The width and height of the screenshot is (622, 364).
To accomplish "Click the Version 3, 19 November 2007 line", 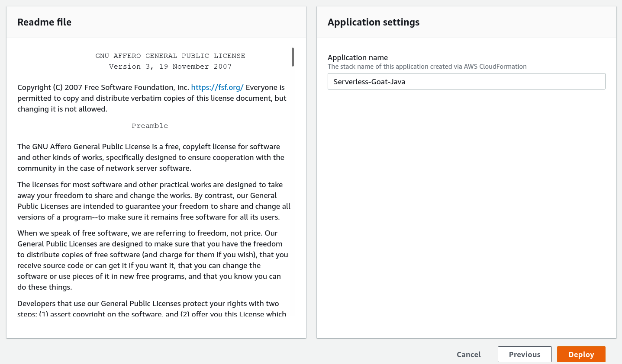I will (x=170, y=66).
